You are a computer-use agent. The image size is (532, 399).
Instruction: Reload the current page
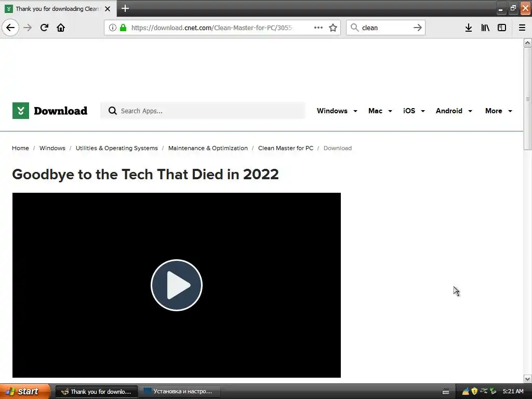point(44,28)
